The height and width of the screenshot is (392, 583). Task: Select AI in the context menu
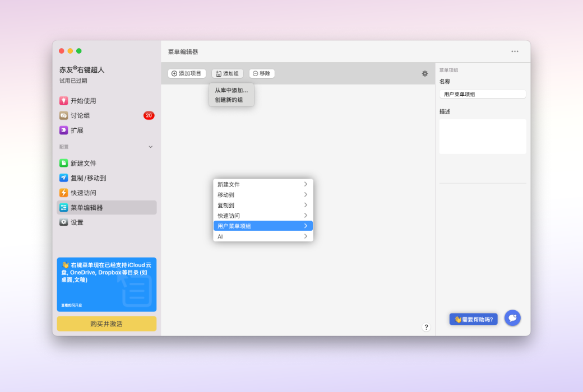[x=263, y=236]
